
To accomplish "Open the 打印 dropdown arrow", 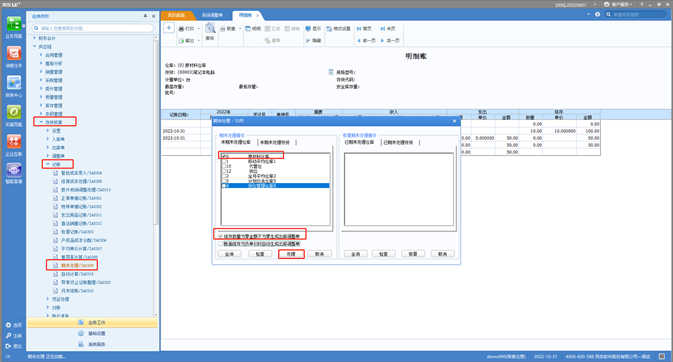I will click(198, 29).
